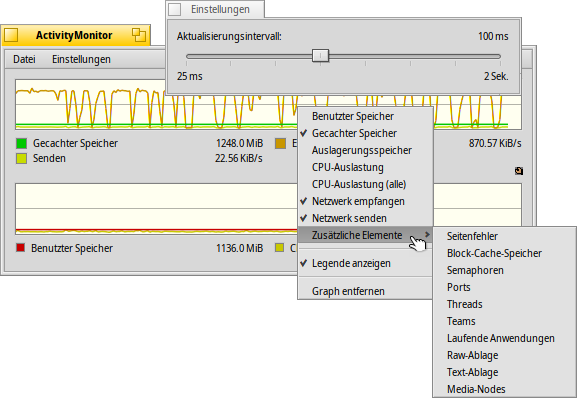Click the 1136.0 MiB value
This screenshot has width=577, height=398.
click(x=240, y=248)
